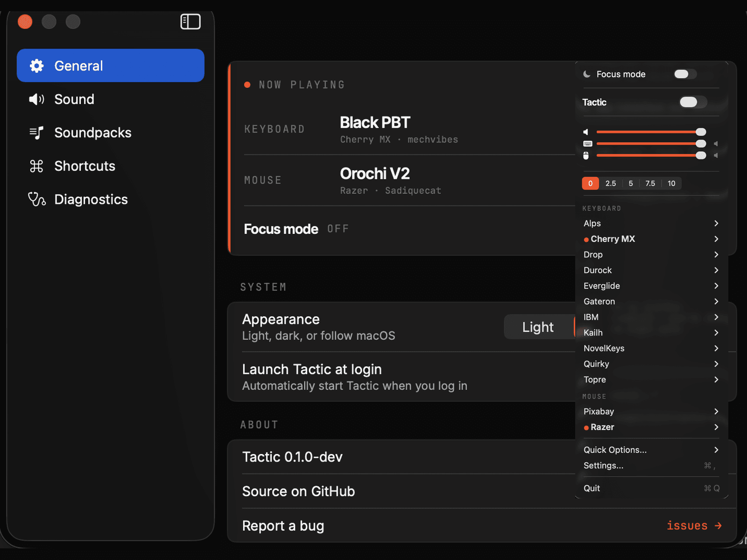The height and width of the screenshot is (560, 747).
Task: Click the Orochi V2 mouse name
Action: [375, 174]
